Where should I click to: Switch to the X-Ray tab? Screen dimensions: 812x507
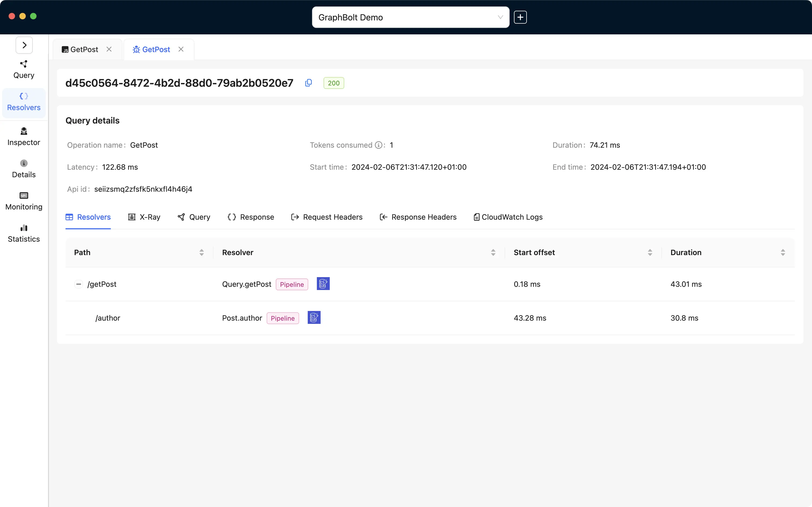click(x=144, y=217)
